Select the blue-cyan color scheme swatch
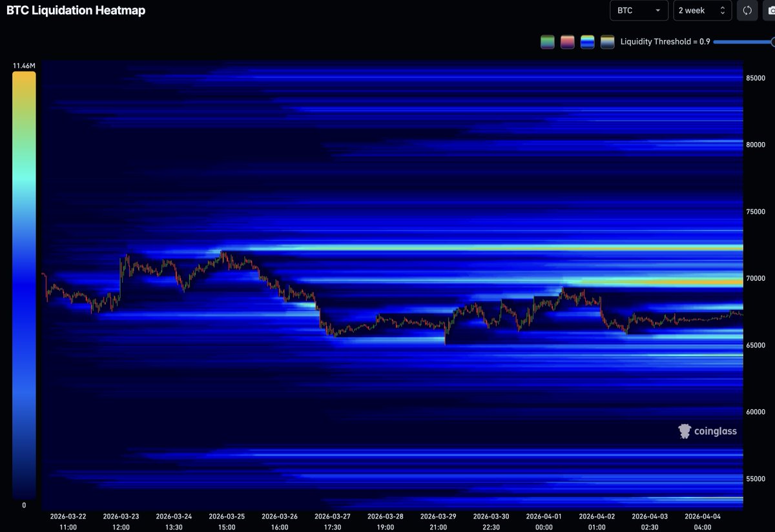 [x=588, y=42]
